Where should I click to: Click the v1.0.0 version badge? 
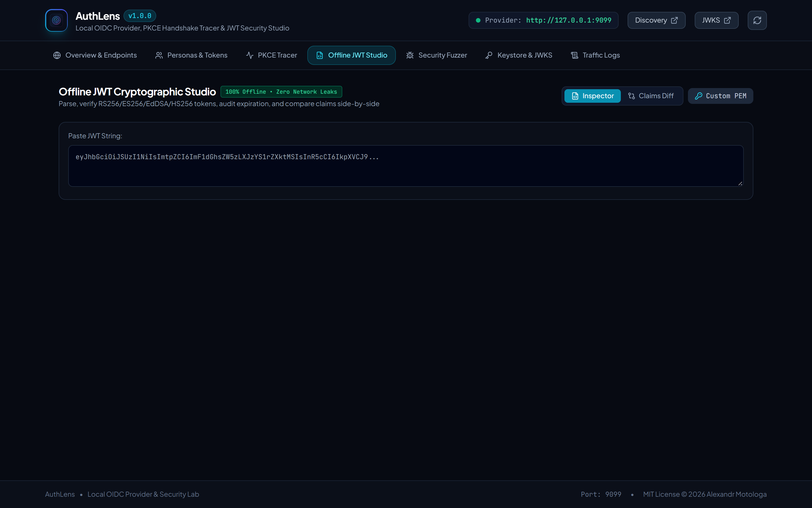[140, 16]
